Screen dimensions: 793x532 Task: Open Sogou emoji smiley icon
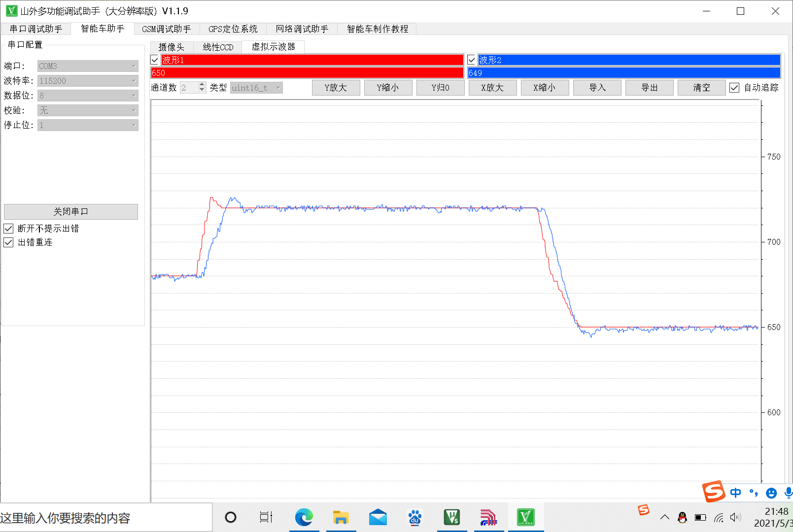click(771, 493)
